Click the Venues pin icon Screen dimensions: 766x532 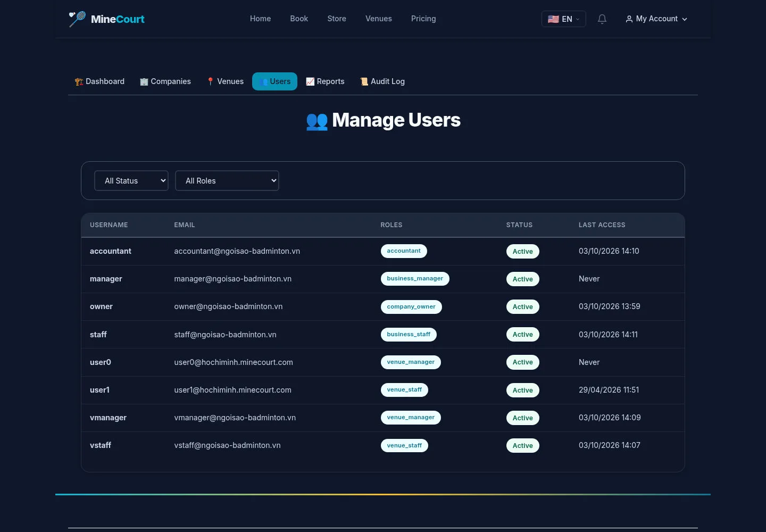pyautogui.click(x=210, y=81)
